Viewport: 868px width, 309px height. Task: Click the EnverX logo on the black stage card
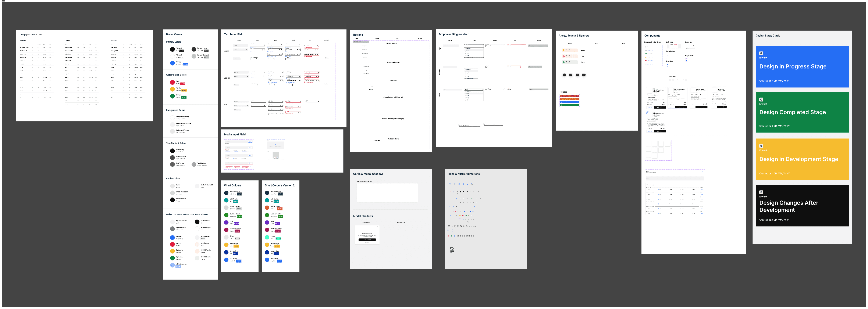(761, 192)
